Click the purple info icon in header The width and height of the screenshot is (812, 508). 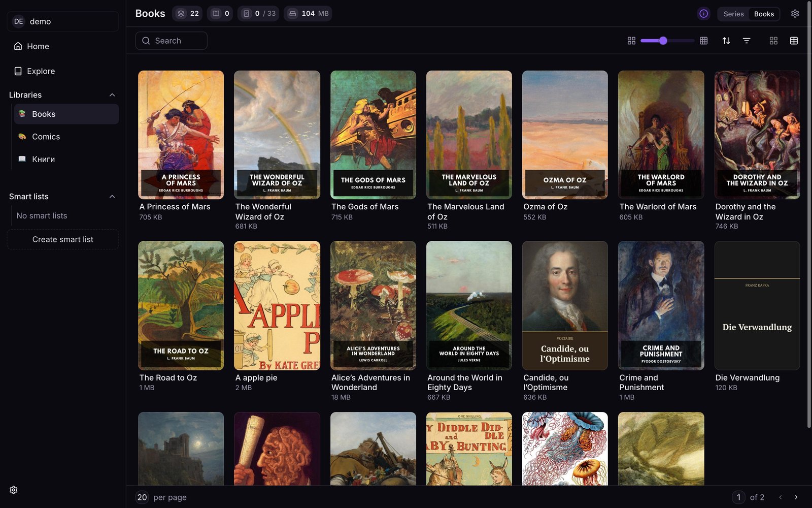point(703,14)
